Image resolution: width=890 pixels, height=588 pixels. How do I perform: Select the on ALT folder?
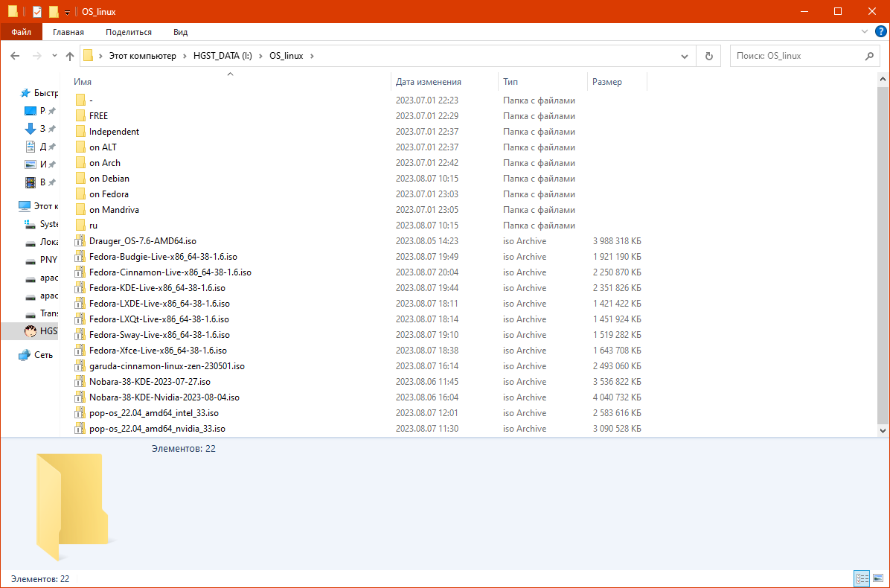[x=103, y=147]
